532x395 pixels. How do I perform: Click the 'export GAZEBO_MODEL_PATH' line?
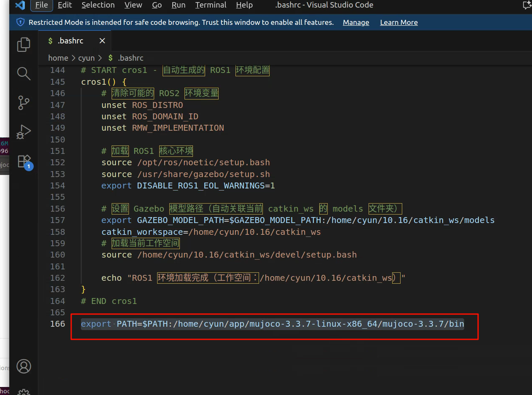click(x=298, y=220)
